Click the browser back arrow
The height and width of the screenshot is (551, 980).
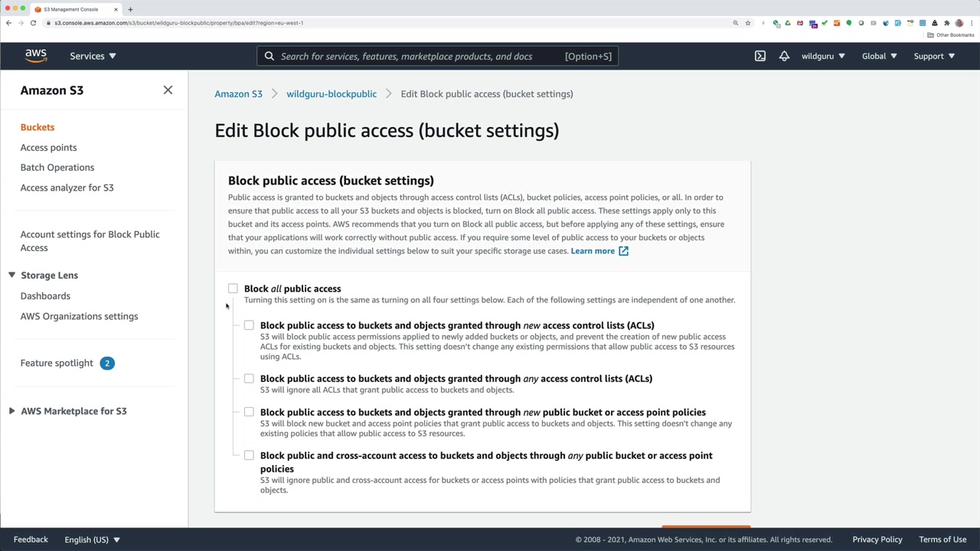tap(8, 23)
